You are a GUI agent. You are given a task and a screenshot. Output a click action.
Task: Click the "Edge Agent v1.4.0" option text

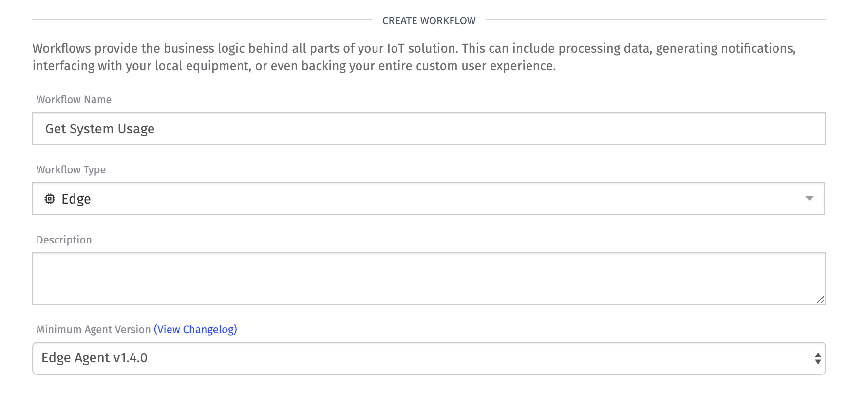[94, 358]
